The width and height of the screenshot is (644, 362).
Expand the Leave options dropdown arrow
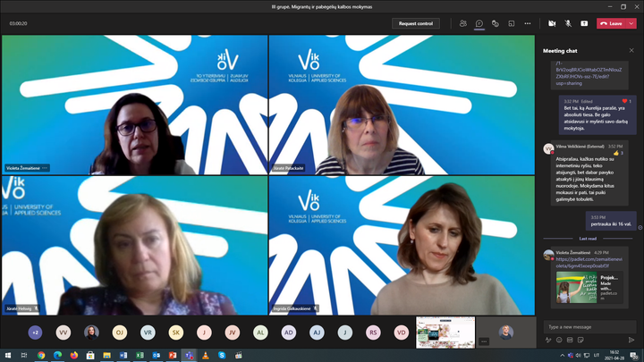click(x=631, y=23)
